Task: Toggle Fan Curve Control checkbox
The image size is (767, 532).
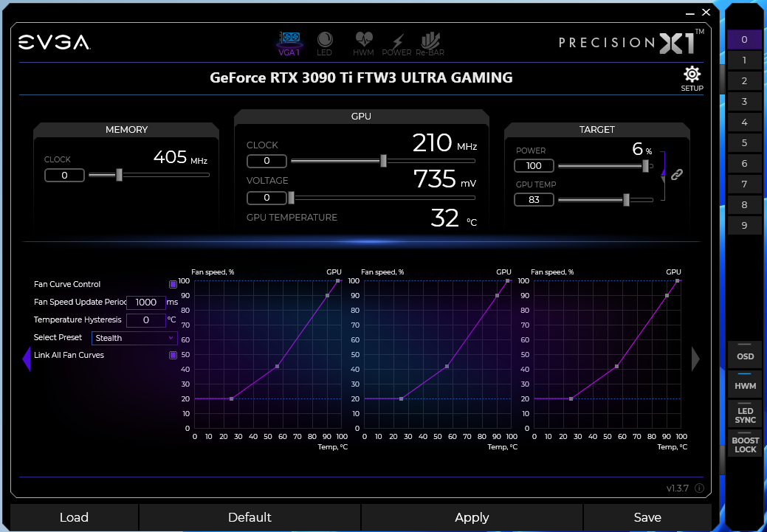Action: click(173, 284)
